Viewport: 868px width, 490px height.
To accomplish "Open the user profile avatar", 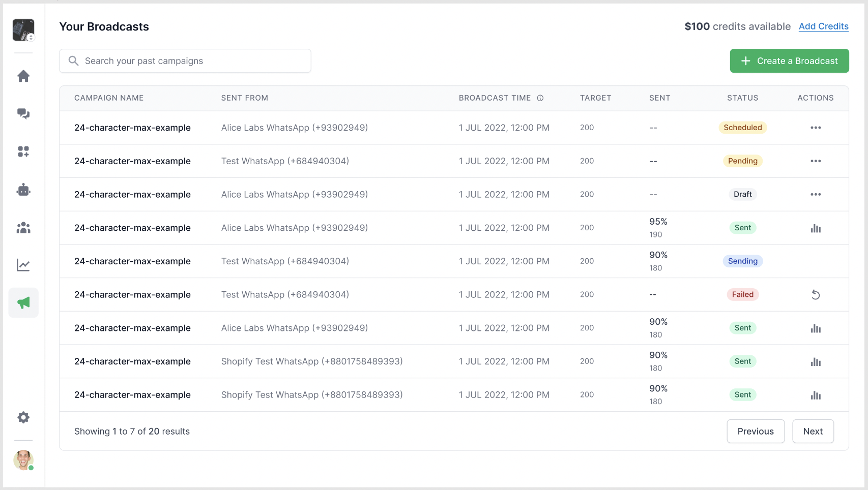I will point(23,460).
